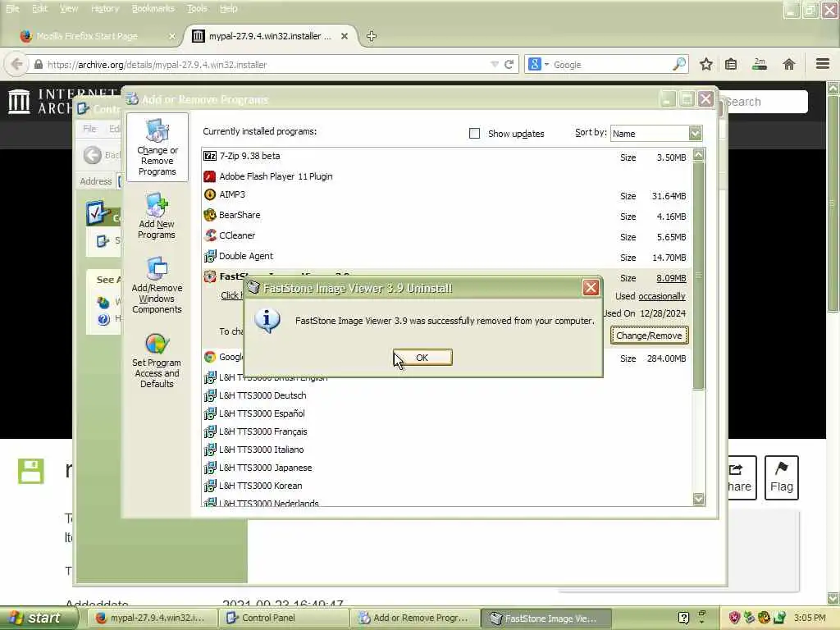Click the FastStone program icon in list

(210, 276)
